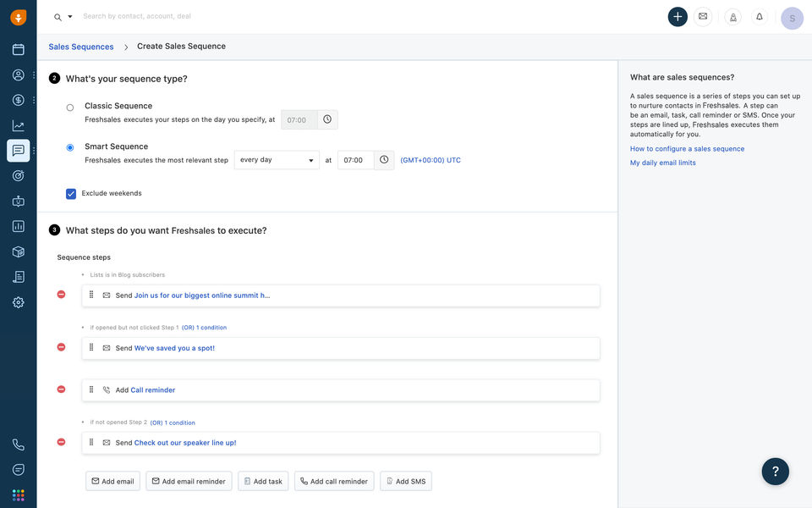Open the notifications bell icon

(759, 17)
